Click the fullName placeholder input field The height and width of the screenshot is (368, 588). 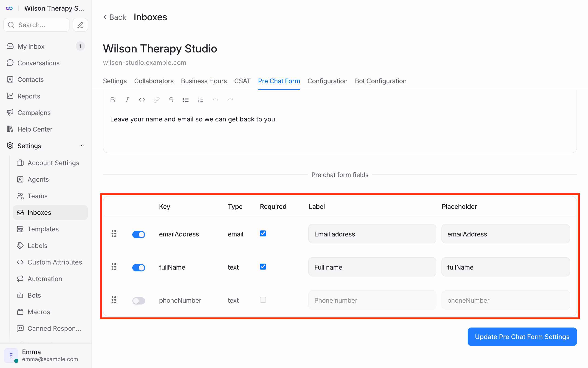coord(505,267)
